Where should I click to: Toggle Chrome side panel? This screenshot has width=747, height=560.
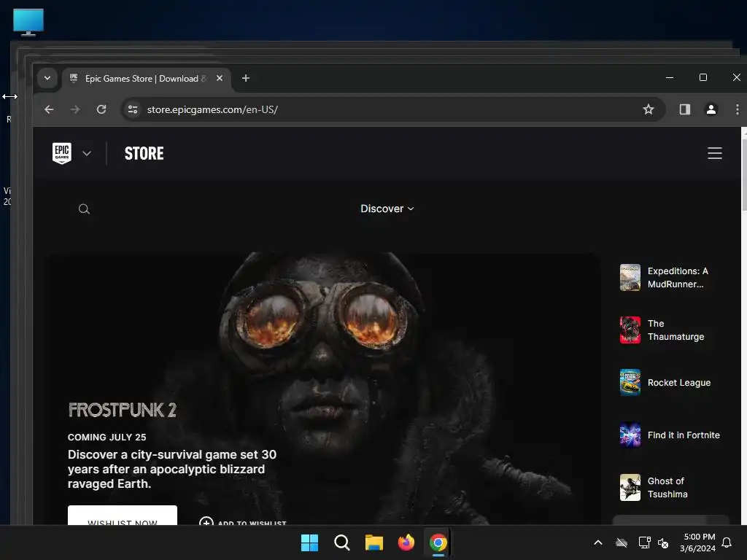684,109
